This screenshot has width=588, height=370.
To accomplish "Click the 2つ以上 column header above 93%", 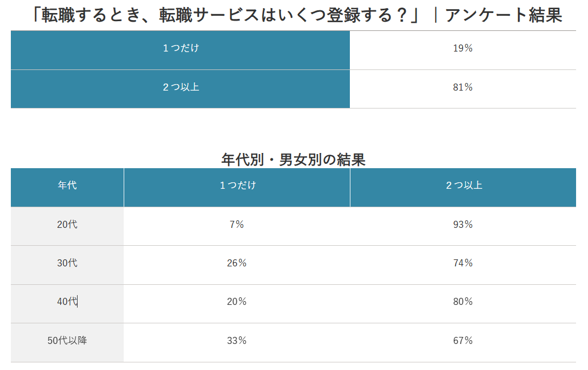I will (464, 186).
